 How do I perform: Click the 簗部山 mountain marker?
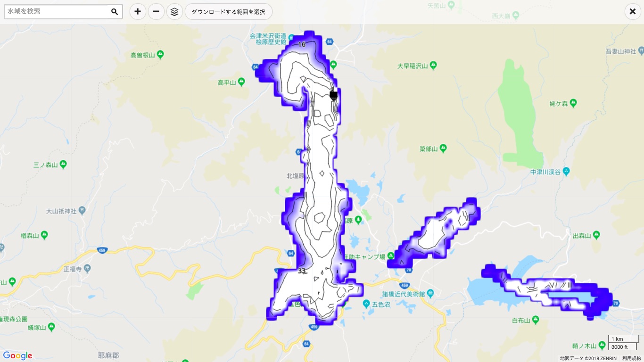click(443, 148)
